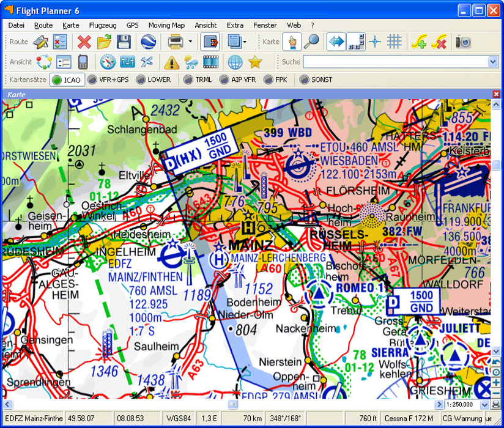The width and height of the screenshot is (504, 428).
Task: Click the open folder icon
Action: (104, 42)
